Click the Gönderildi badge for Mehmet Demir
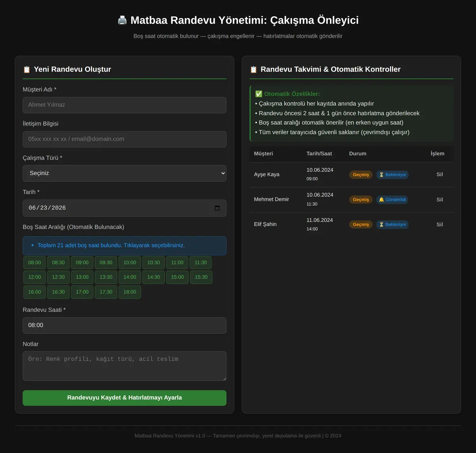Image resolution: width=476 pixels, height=453 pixels. point(392,200)
